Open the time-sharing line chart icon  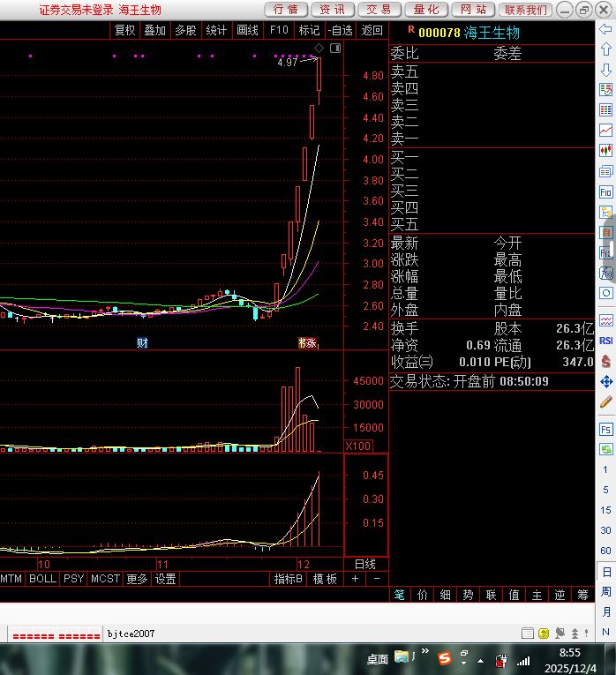click(x=605, y=130)
